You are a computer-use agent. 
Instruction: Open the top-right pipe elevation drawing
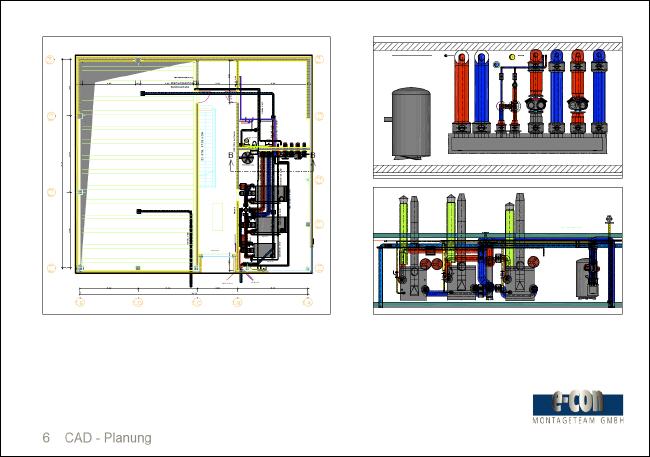tap(497, 107)
